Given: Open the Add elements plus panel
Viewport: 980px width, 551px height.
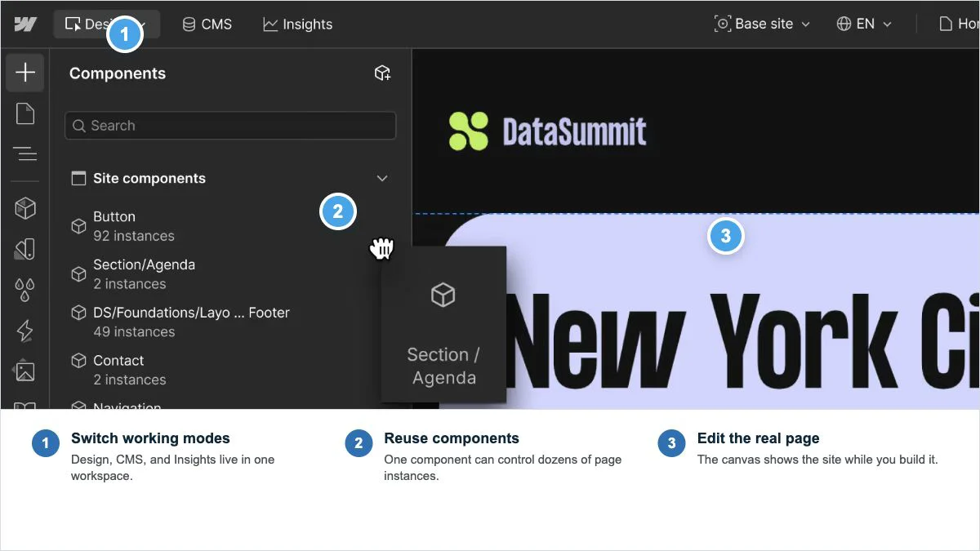Looking at the screenshot, I should click(x=25, y=72).
